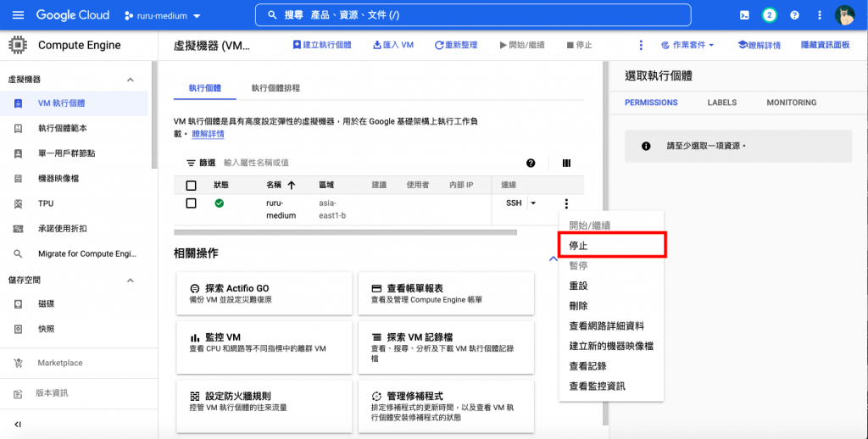Click the ruru-medium row vertical dots menu

tap(565, 203)
